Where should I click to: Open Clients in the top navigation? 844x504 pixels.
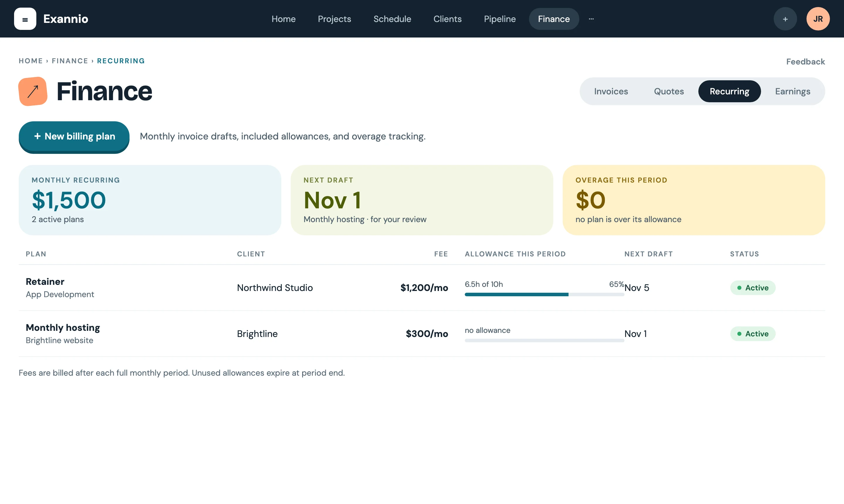point(447,19)
